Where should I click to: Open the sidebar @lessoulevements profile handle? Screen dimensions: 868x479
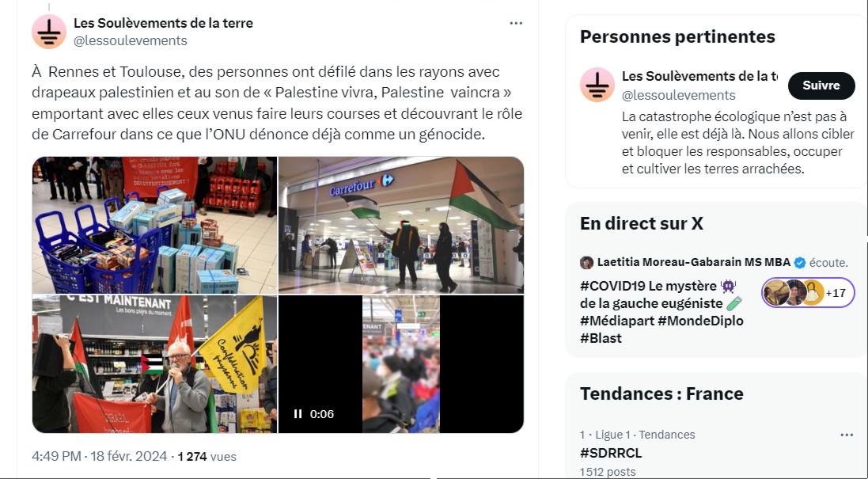679,95
